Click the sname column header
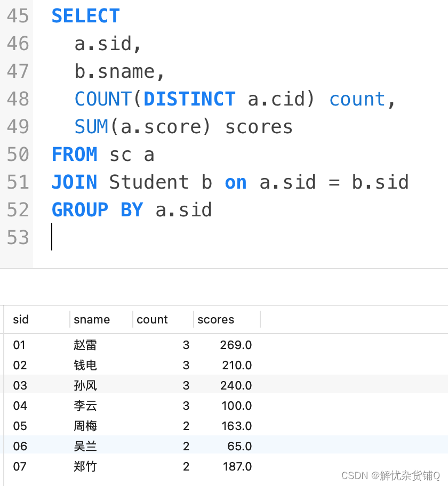Screen dimensions: 448x486 pos(92,320)
